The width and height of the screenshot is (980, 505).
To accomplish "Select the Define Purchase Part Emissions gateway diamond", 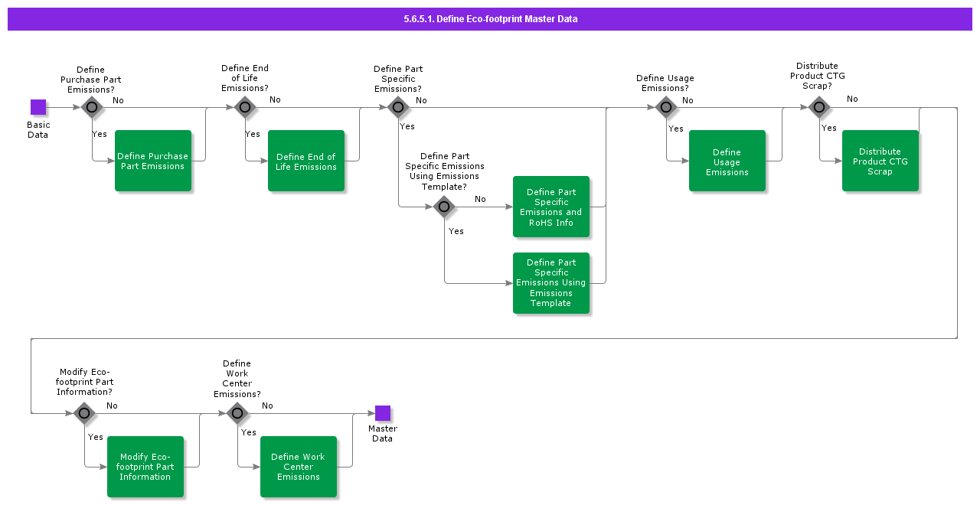I will (92, 107).
